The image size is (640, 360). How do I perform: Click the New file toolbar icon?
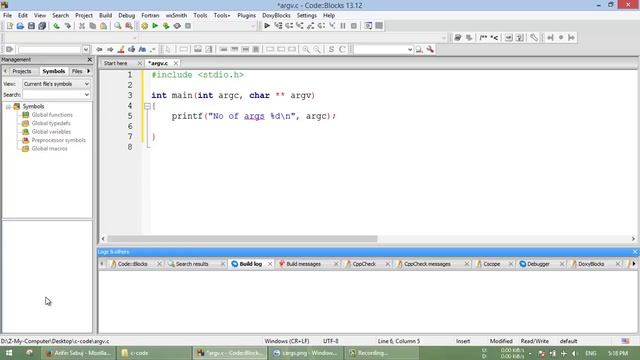click(9, 26)
